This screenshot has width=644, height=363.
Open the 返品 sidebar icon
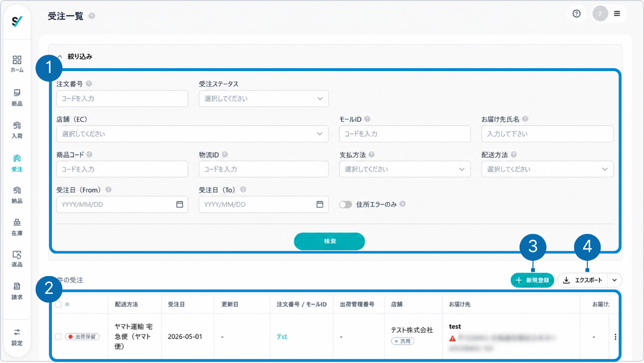point(17,259)
